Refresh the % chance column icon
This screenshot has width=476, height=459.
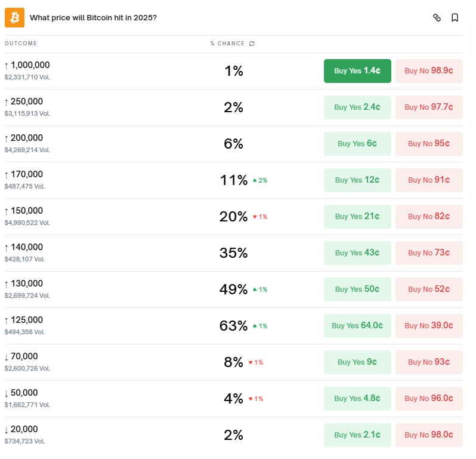pyautogui.click(x=252, y=44)
